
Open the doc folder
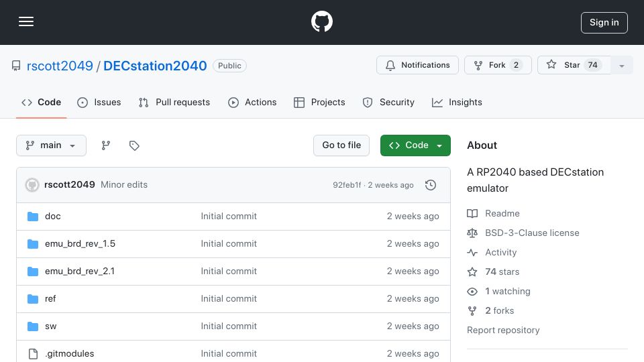click(52, 217)
